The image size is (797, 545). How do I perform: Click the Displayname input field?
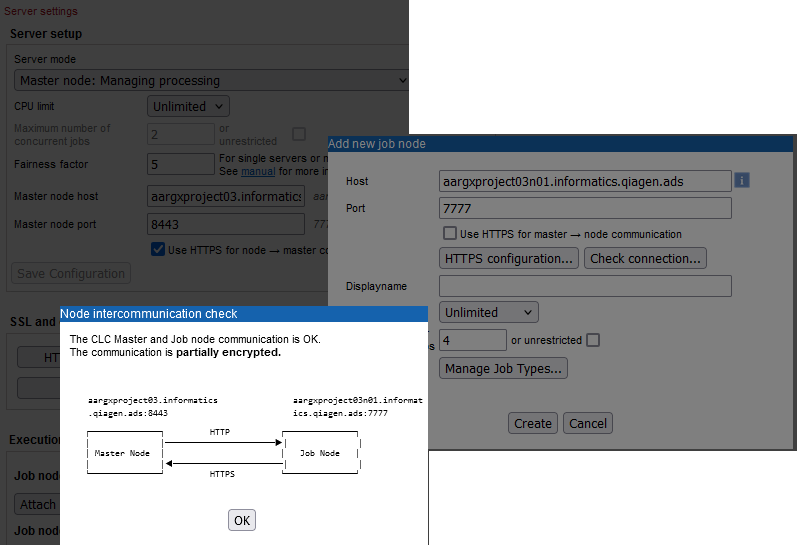pyautogui.click(x=585, y=286)
